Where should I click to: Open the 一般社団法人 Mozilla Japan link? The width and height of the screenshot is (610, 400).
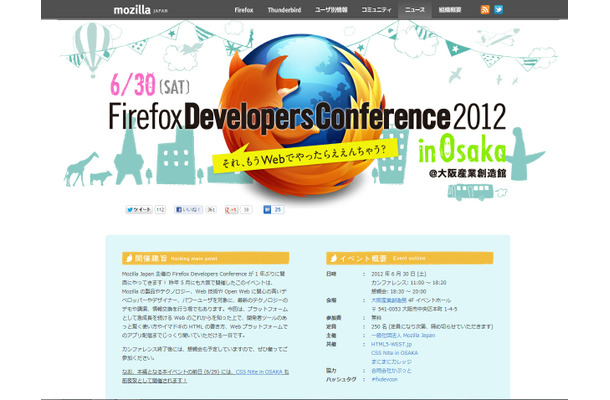coord(403,335)
